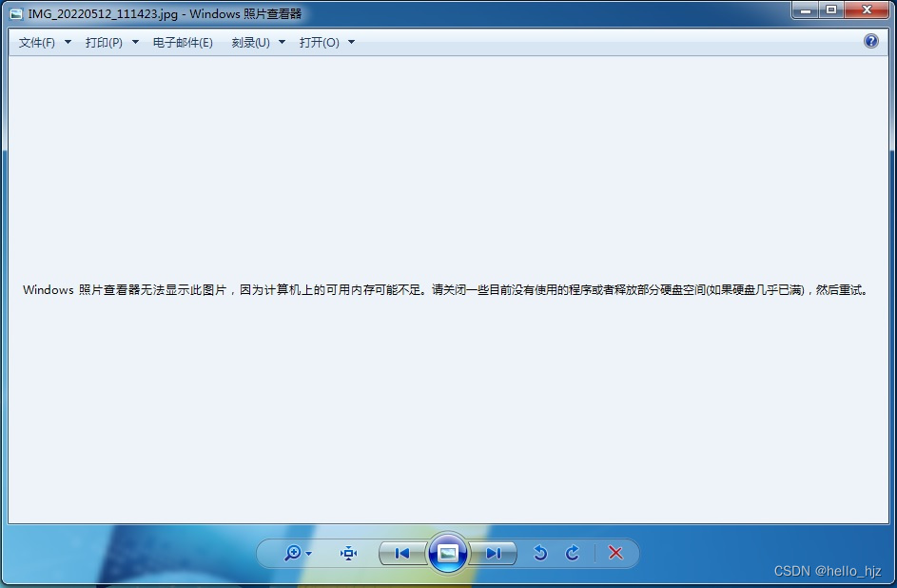Expand the arrow beside 打印(P)
The height and width of the screenshot is (588, 897).
(x=135, y=42)
